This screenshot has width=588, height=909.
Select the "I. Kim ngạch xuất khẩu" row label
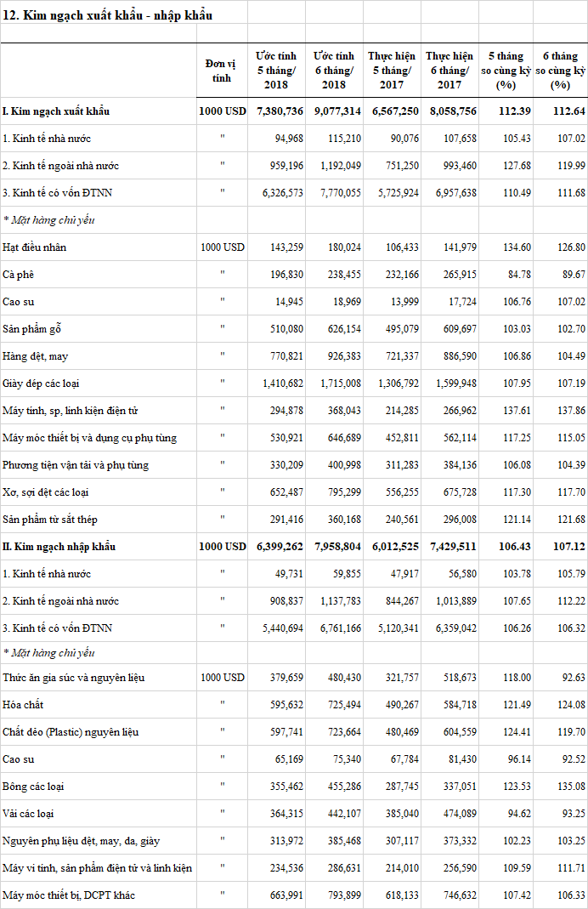(56, 111)
